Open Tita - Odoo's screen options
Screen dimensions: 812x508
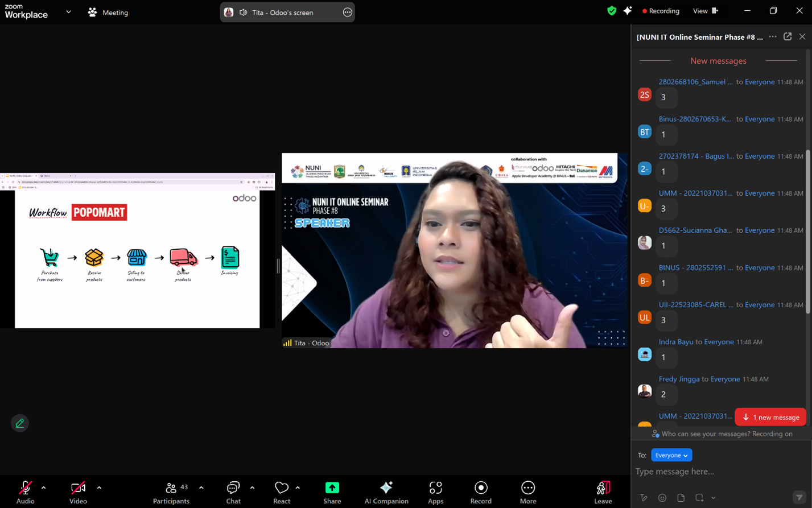tap(347, 12)
